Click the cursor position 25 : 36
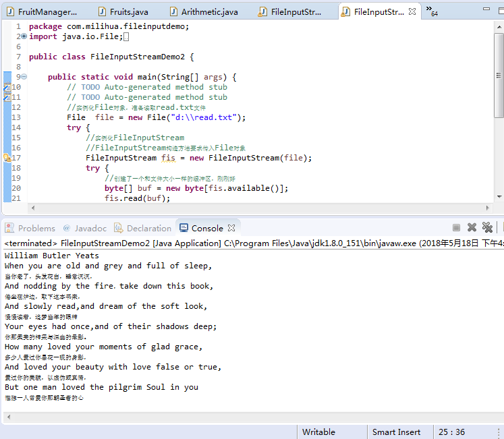 [x=451, y=432]
